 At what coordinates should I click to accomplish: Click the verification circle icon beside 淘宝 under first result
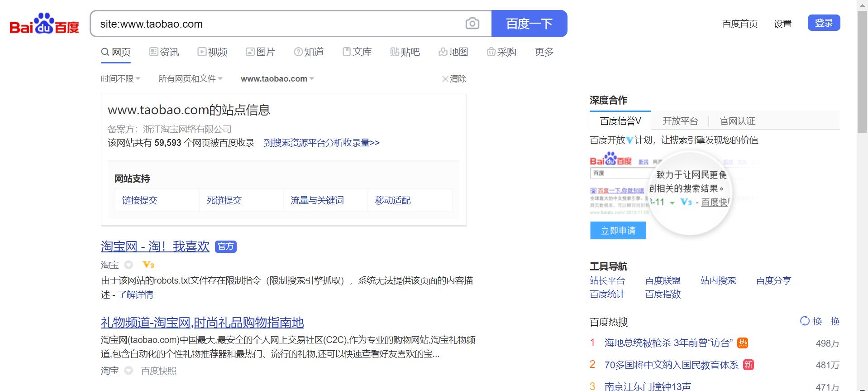point(129,265)
